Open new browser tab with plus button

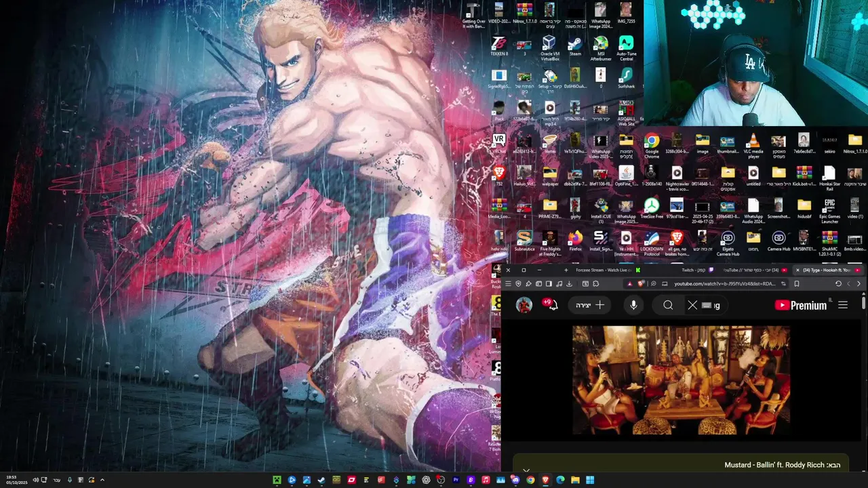566,270
